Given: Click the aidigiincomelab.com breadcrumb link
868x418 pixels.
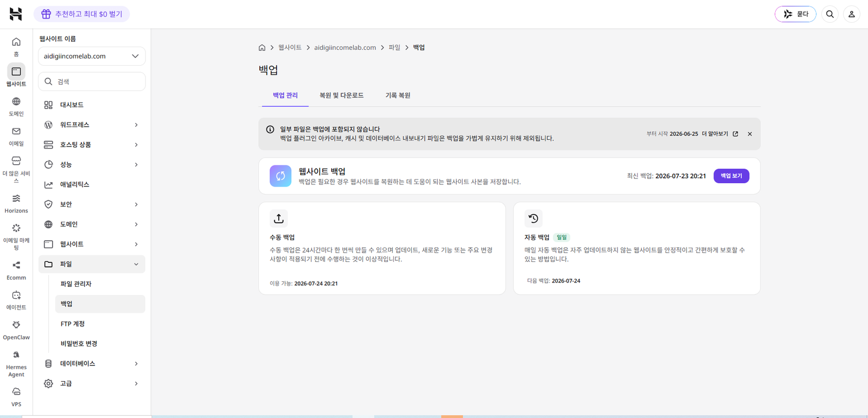Looking at the screenshot, I should (345, 48).
